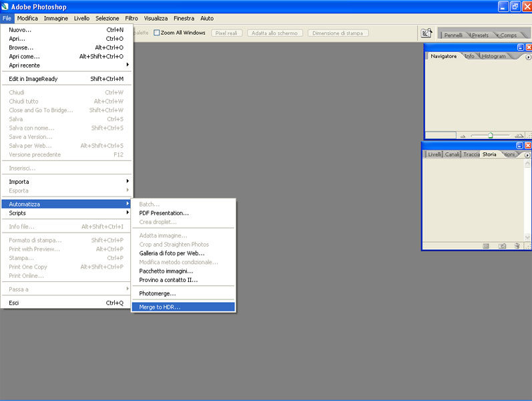Toggle the Zoom All Windows checkbox

coord(156,33)
